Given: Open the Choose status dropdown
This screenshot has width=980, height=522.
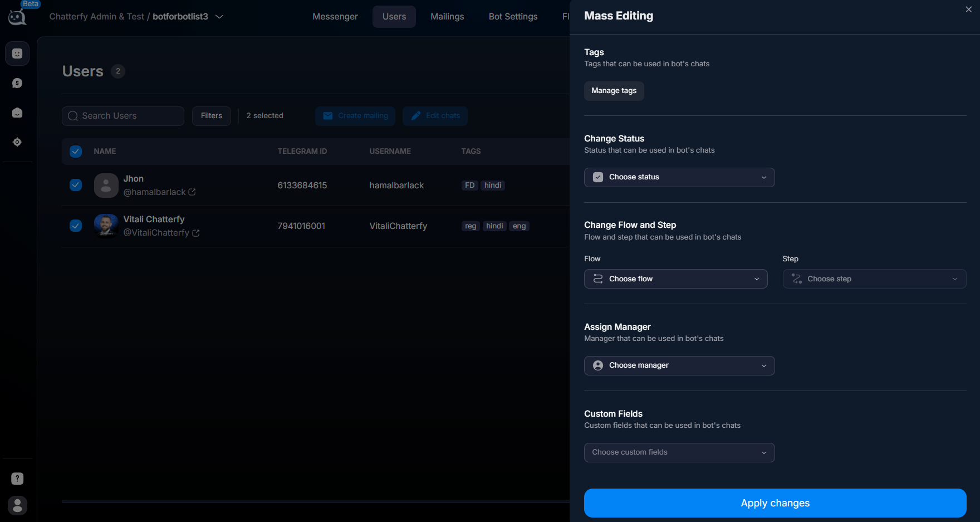Looking at the screenshot, I should (x=679, y=177).
